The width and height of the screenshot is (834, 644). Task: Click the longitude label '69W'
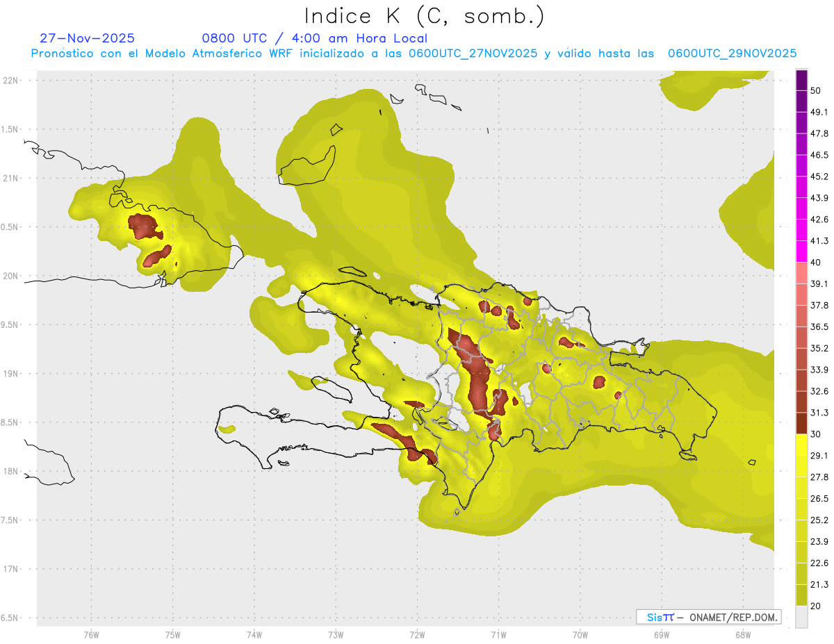tap(662, 634)
